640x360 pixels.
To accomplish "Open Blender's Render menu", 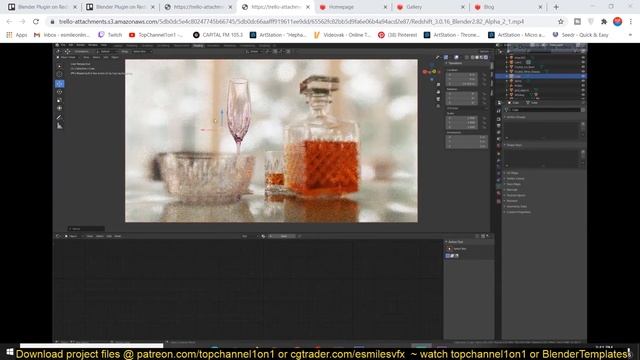I will pyautogui.click(x=80, y=45).
